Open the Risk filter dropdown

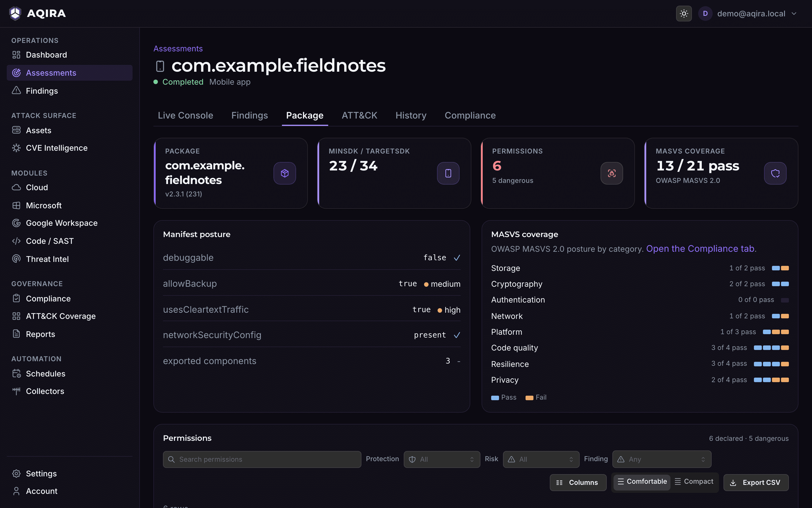point(541,459)
